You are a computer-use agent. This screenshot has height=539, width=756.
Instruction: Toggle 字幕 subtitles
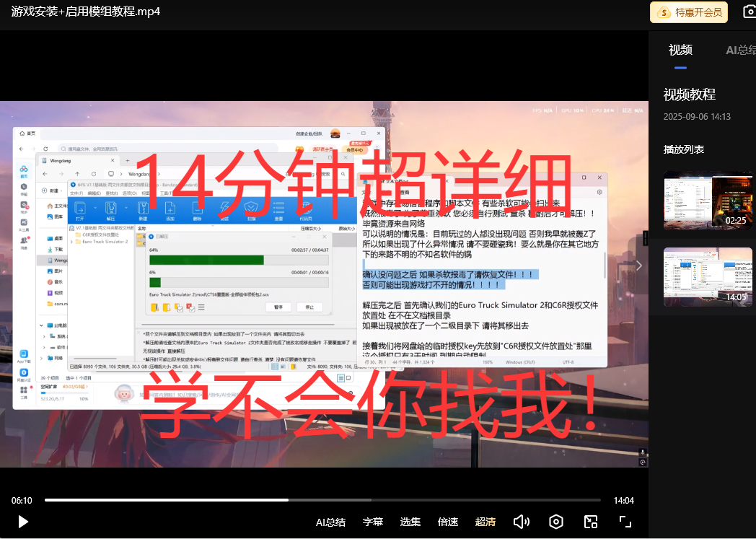tap(373, 522)
